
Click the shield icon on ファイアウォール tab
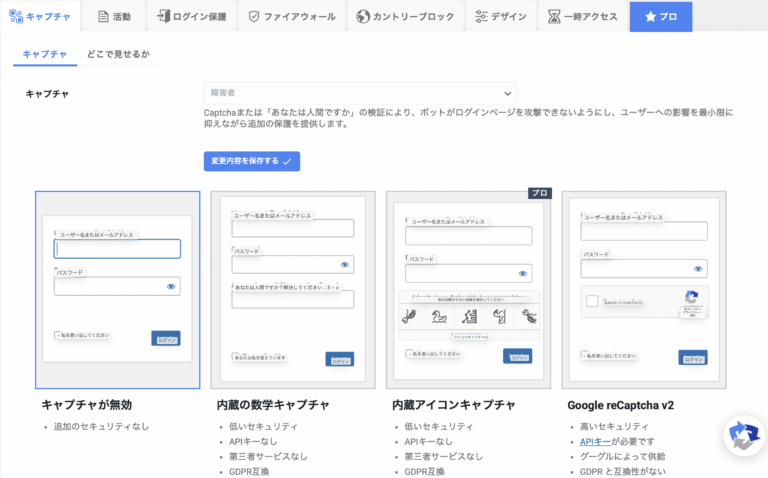254,17
